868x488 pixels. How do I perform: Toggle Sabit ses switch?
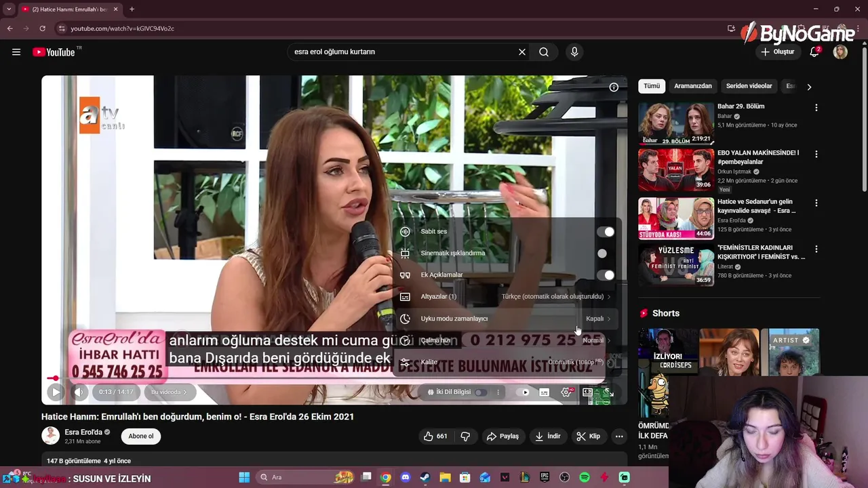click(606, 232)
